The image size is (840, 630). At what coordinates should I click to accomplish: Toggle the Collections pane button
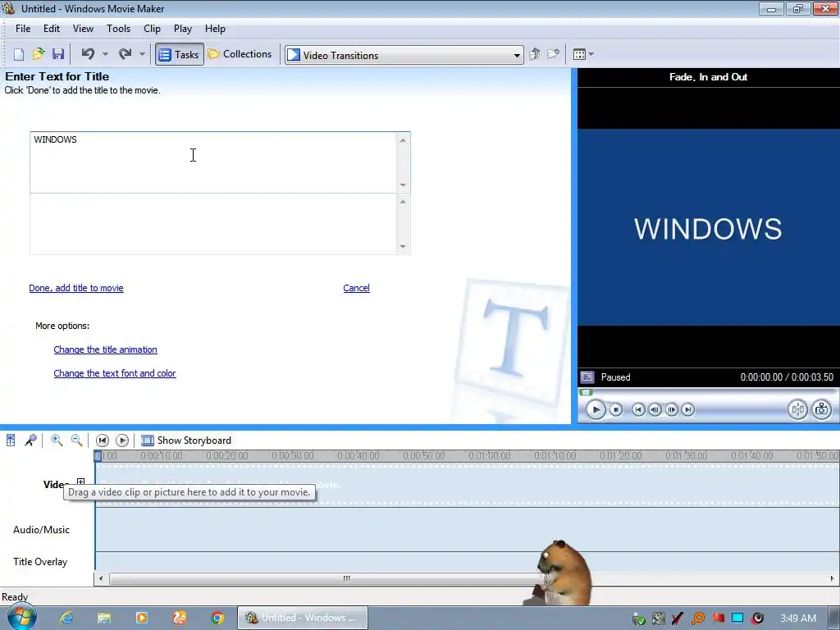coord(240,54)
